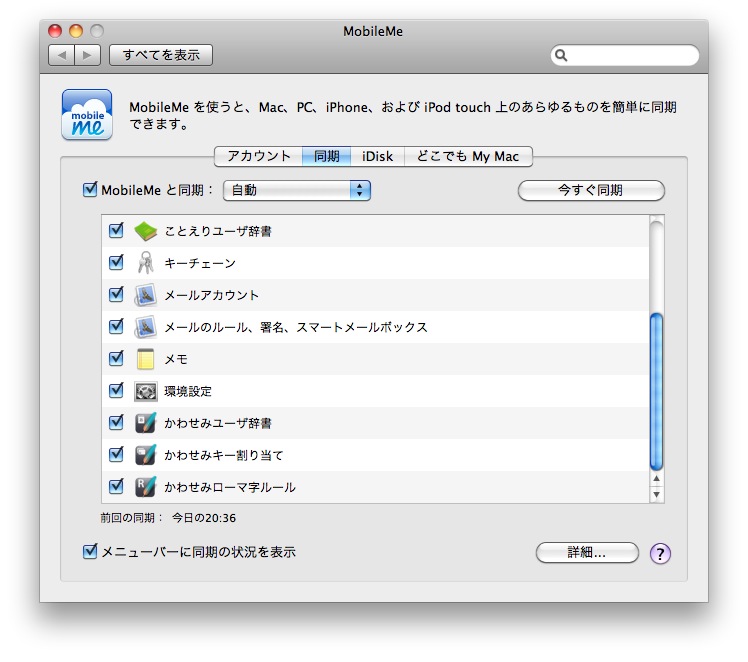The image size is (748, 662).
Task: Select the メールアカウント stamp icon
Action: [x=146, y=295]
